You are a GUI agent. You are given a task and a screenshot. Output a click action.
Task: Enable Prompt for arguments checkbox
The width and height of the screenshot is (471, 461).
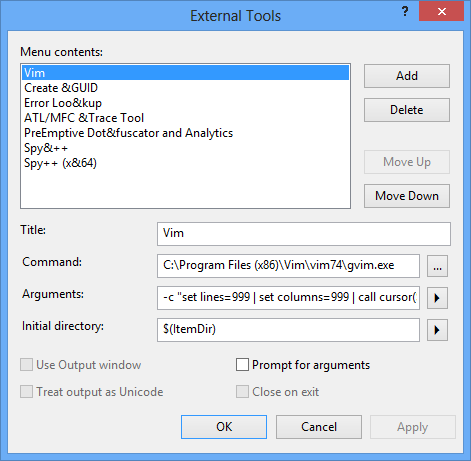(242, 365)
